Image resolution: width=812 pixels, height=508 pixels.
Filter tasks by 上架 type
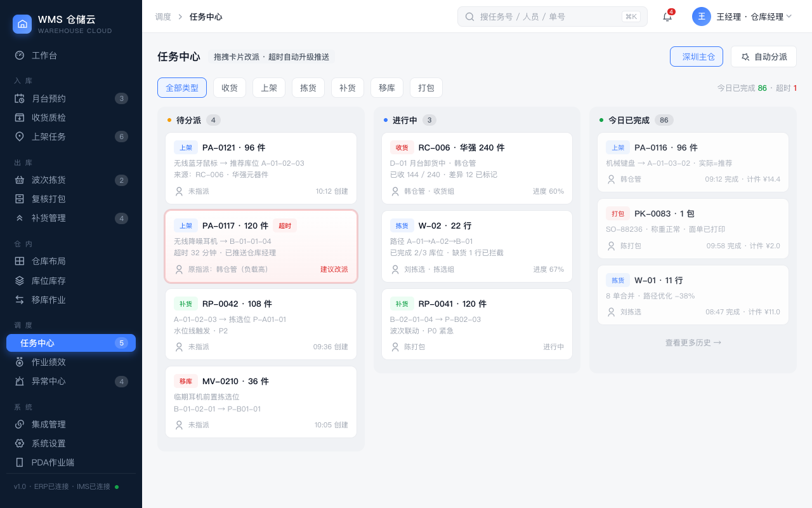point(269,88)
